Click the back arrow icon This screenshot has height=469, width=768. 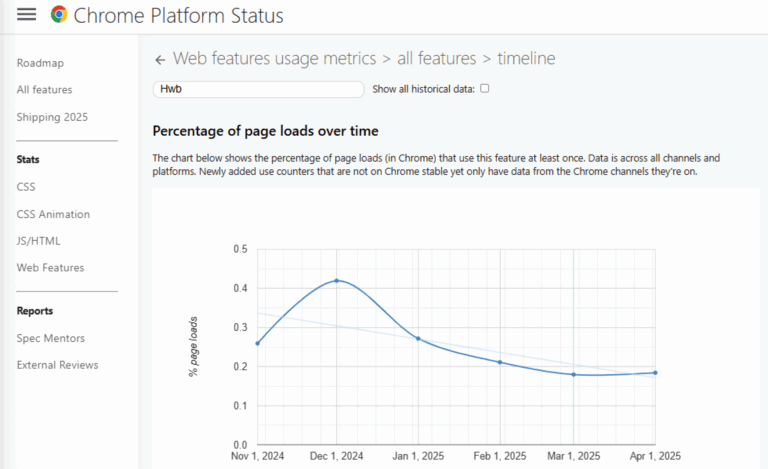click(x=160, y=60)
